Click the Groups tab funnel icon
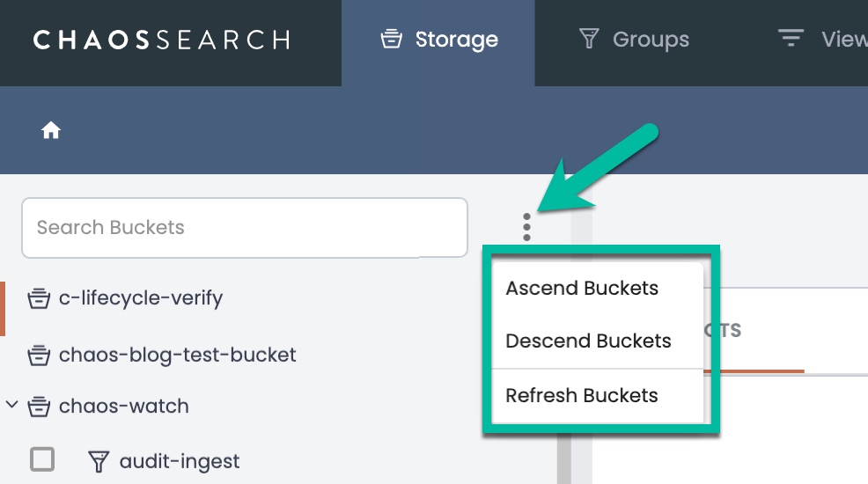This screenshot has width=868, height=484. 588,40
